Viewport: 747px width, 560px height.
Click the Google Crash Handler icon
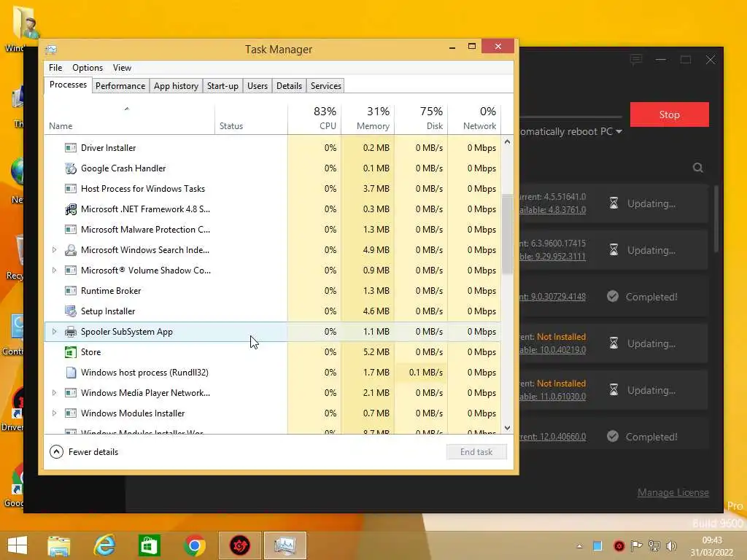[x=71, y=168]
